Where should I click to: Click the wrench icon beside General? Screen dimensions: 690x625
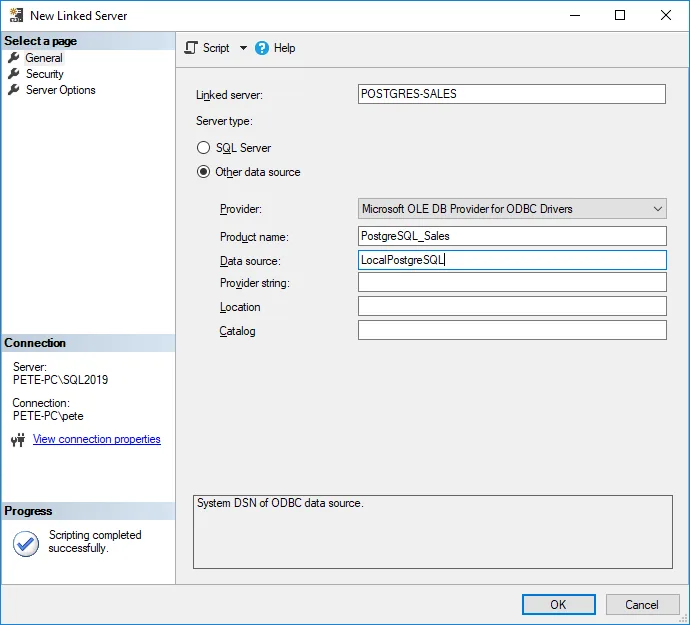pos(14,58)
